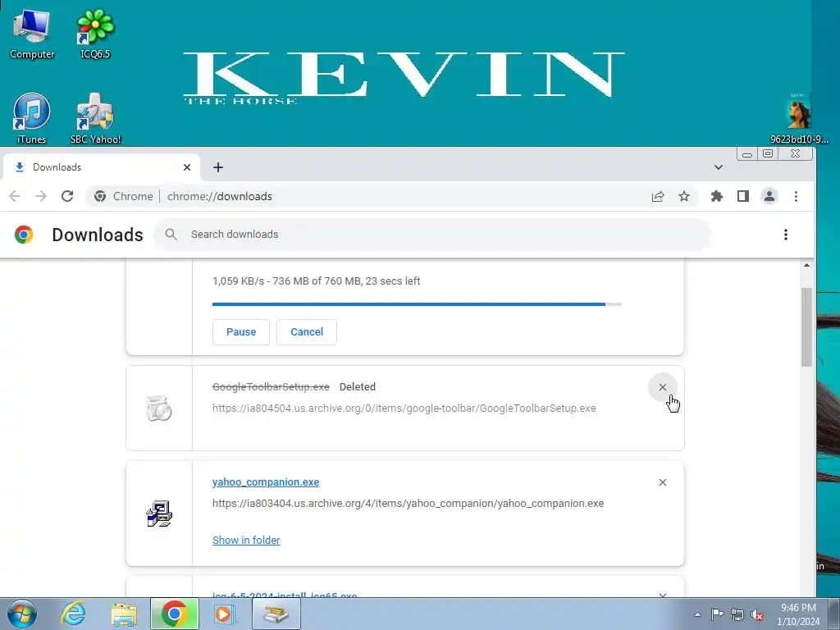
Task: Show hidden system tray icons
Action: pos(697,614)
